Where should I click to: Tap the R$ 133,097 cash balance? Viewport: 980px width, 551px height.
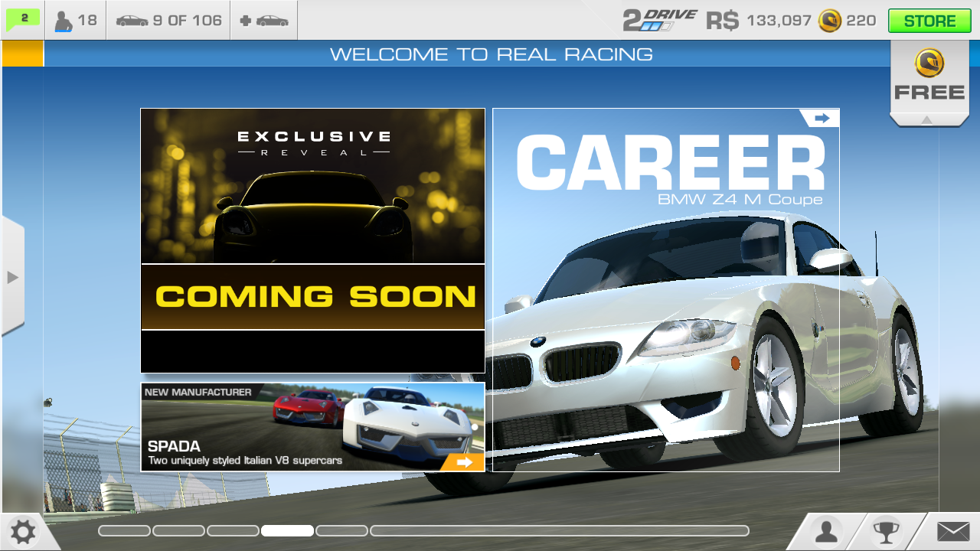tap(758, 21)
